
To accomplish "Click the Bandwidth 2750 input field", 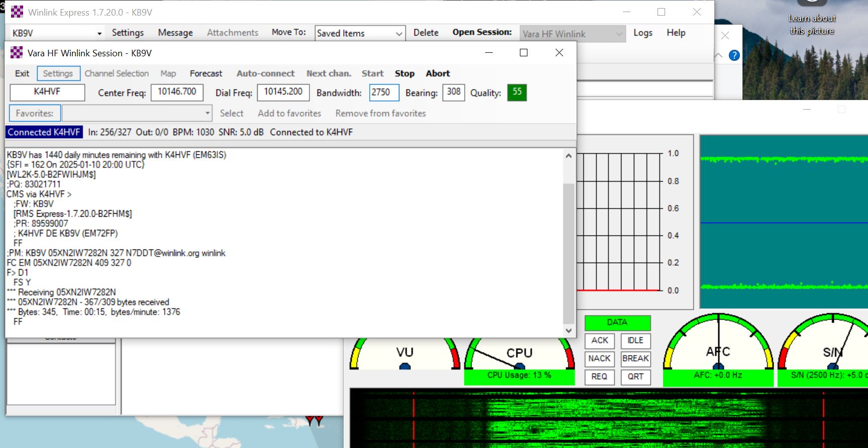I will point(384,93).
